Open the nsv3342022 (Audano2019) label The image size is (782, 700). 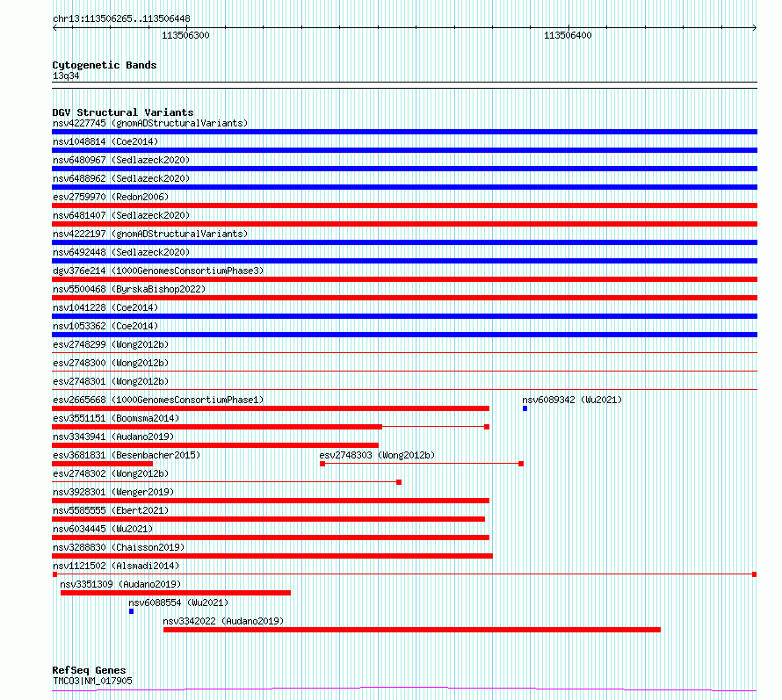(223, 621)
